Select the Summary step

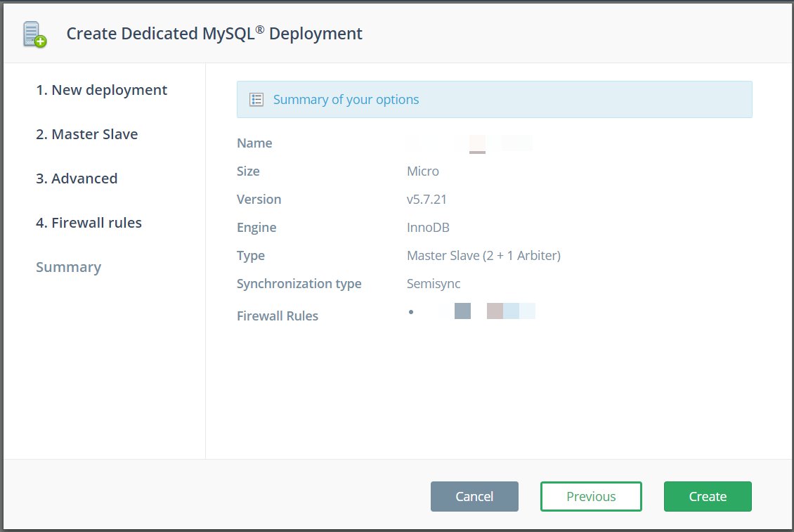68,267
